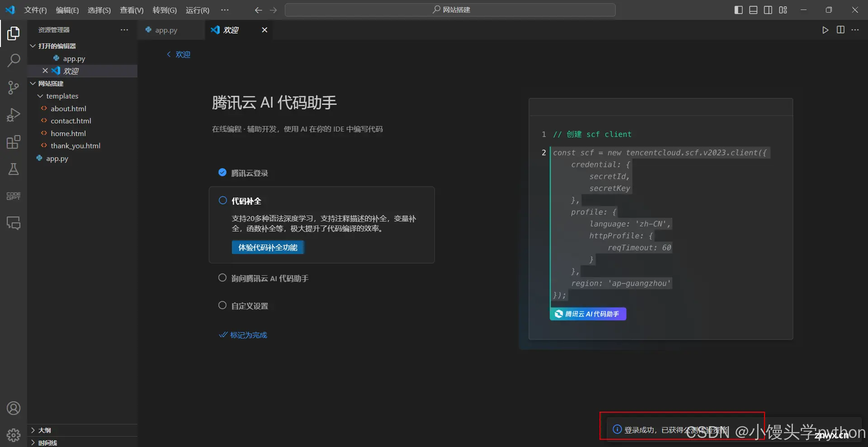Open the AI chat assistant panel
The image size is (868, 447).
point(14,223)
